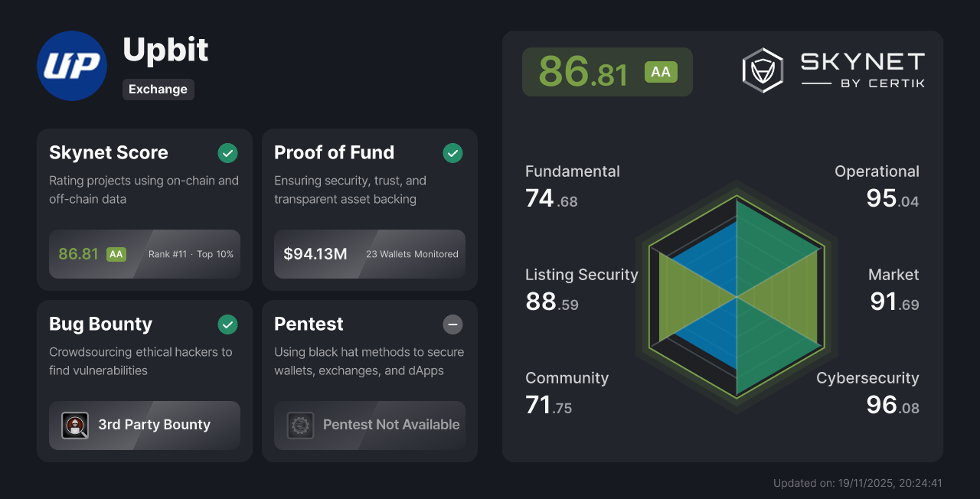Viewport: 980px width, 499px height.
Task: Toggle the checkmark on the Proof of Fund card
Action: tap(452, 153)
